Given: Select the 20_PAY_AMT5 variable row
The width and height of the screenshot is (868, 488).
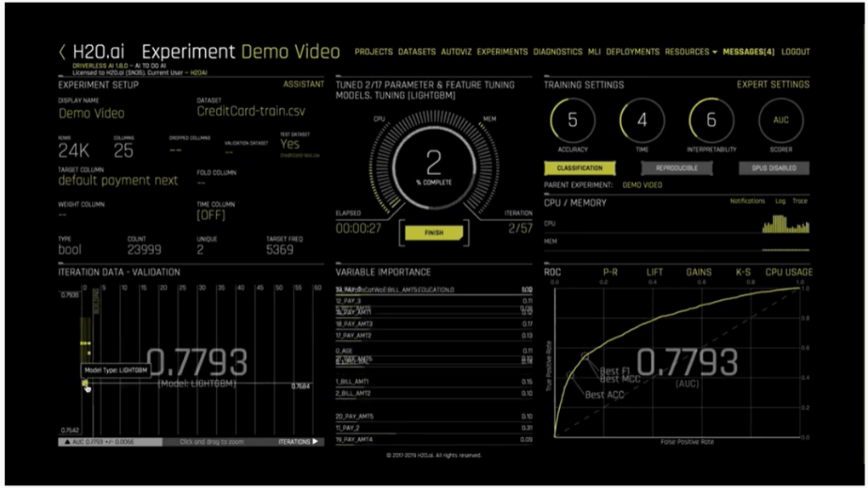Looking at the screenshot, I should coord(434,417).
